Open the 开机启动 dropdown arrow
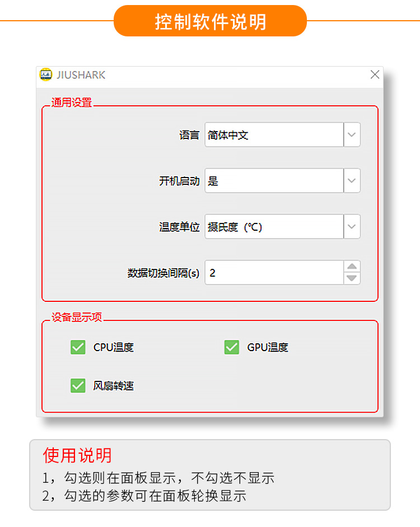The width and height of the screenshot is (420, 527). [x=352, y=181]
